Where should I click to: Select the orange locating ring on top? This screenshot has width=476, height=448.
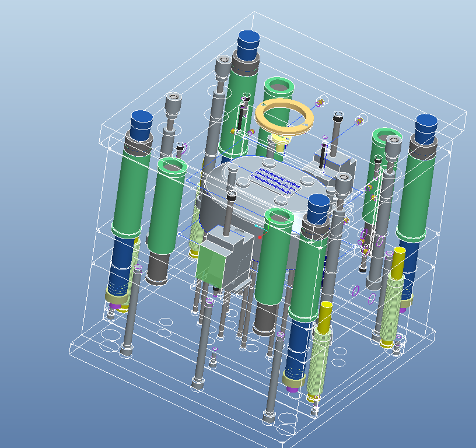(284, 117)
